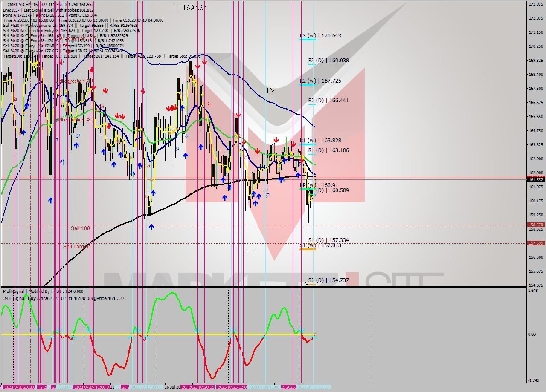Screen dimensions: 546x392
Task: Click the 'Sell %20 @ Market price' line
Action: (71, 25)
